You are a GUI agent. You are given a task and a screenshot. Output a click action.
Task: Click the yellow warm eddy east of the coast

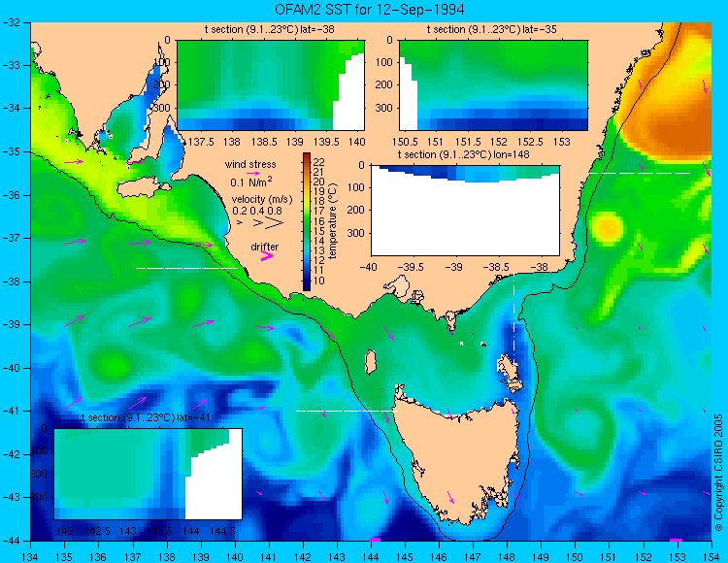pyautogui.click(x=608, y=228)
